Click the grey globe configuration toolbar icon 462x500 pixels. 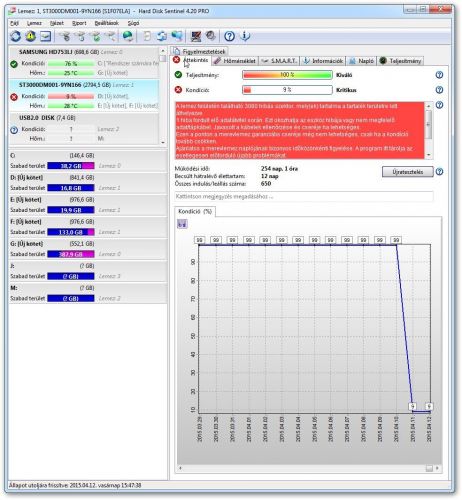coord(211,36)
